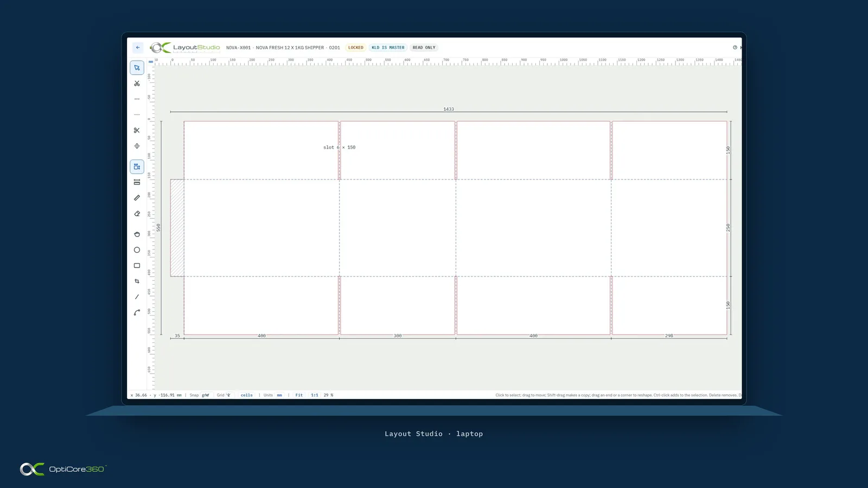This screenshot has height=488, width=868.
Task: Pick the dotted line tool
Action: pyautogui.click(x=137, y=114)
